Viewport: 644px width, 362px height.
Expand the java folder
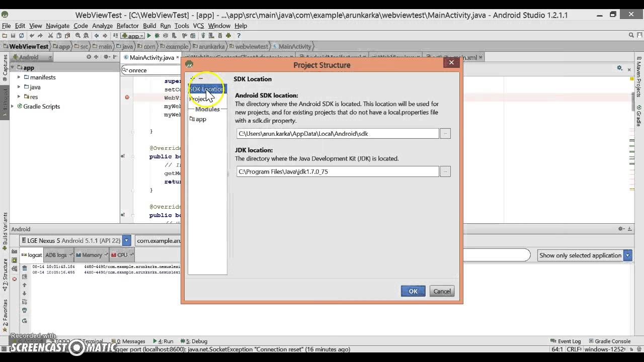[19, 87]
